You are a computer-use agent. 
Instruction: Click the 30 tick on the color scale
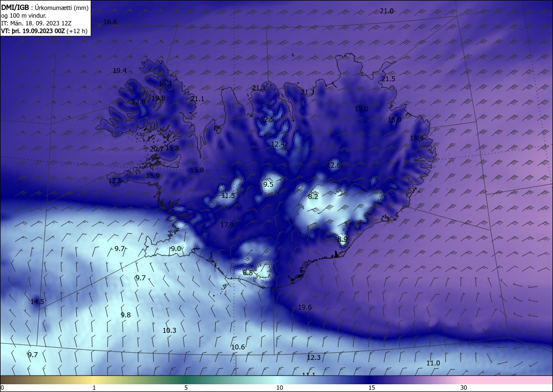[463, 388]
